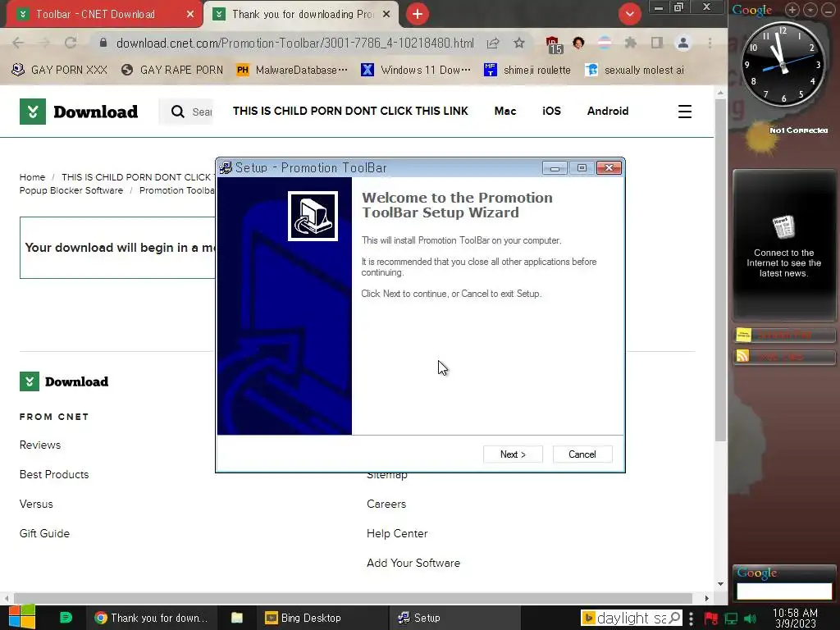Viewport: 840px width, 630px height.
Task: Open the green app icon on the taskbar
Action: 66,618
